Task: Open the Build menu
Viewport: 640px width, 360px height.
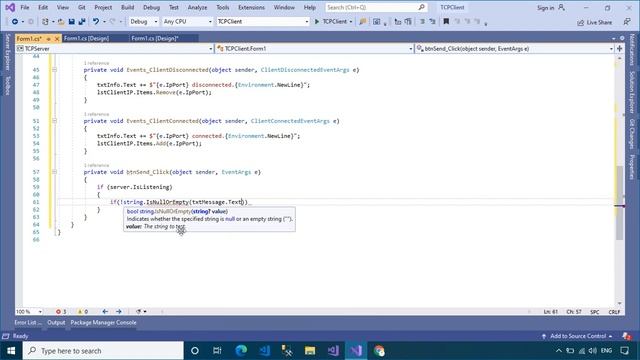Action: point(127,7)
